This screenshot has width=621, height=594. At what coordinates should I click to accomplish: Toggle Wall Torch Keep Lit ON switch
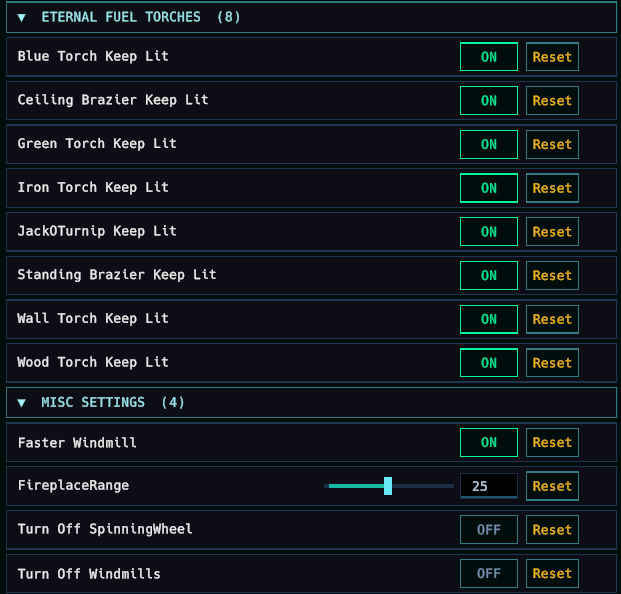489,319
